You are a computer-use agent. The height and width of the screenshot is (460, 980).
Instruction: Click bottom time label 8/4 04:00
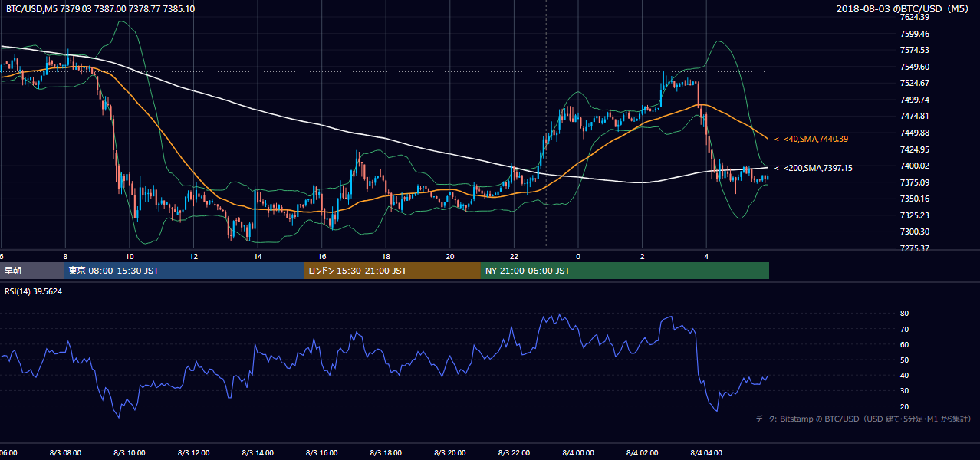tap(708, 453)
